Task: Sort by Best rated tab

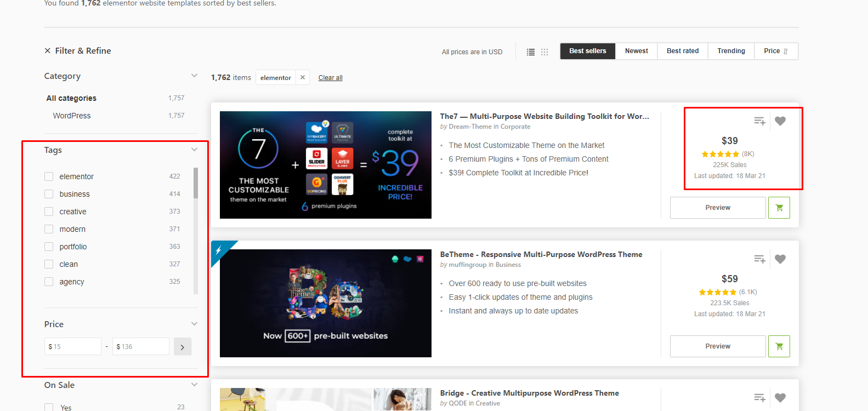Action: [x=683, y=51]
